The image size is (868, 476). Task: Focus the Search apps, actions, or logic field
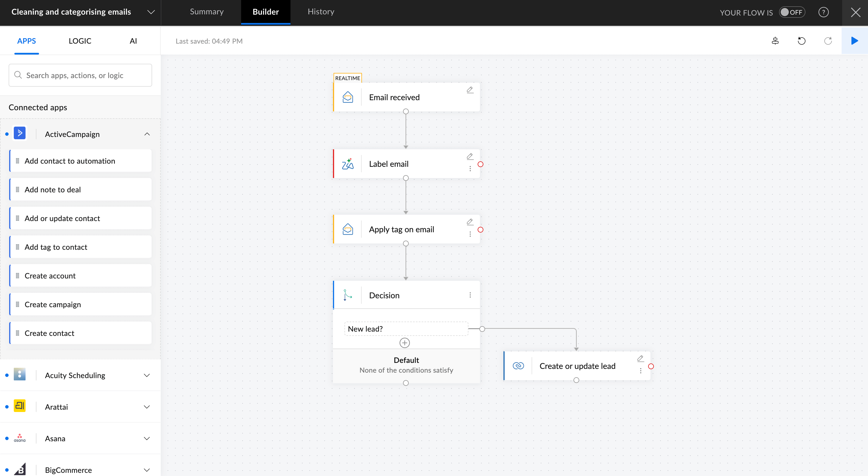pyautogui.click(x=81, y=75)
